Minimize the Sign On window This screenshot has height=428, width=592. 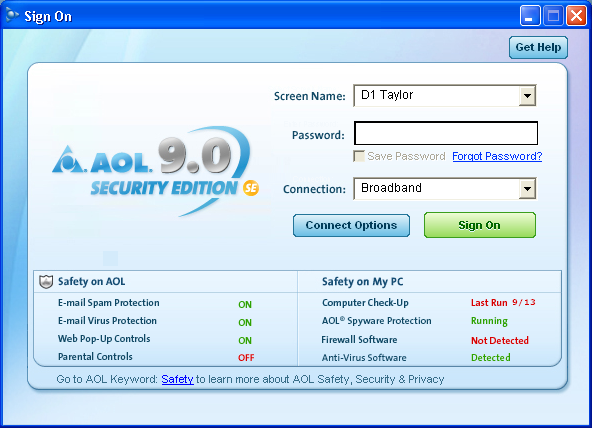pyautogui.click(x=530, y=16)
